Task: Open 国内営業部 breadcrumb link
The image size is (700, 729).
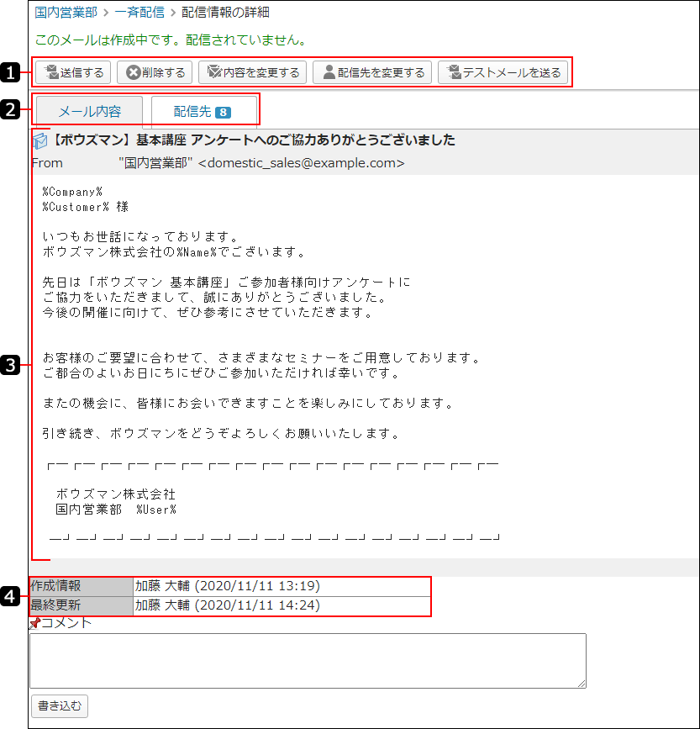Action: tap(66, 12)
